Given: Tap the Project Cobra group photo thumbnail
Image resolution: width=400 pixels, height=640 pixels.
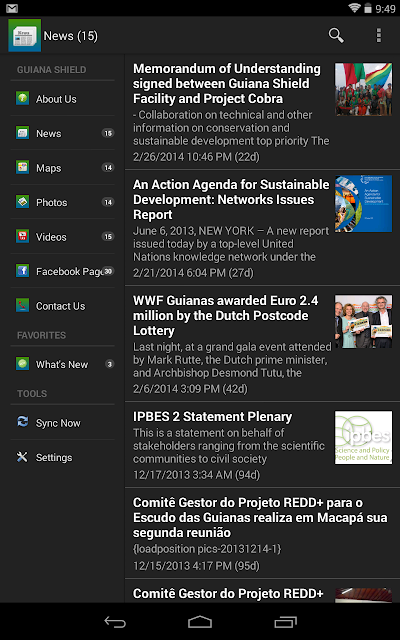Looking at the screenshot, I should click(363, 89).
